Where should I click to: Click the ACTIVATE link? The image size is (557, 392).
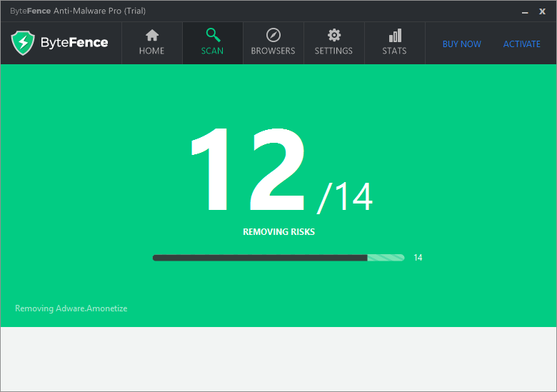(522, 44)
